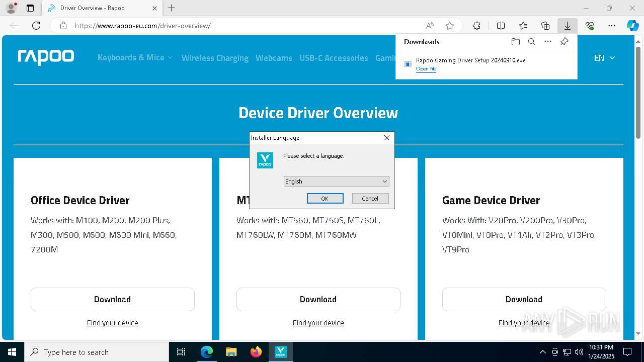644x362 pixels.
Task: Select the Rapoo installer taskbar icon
Action: [x=280, y=352]
